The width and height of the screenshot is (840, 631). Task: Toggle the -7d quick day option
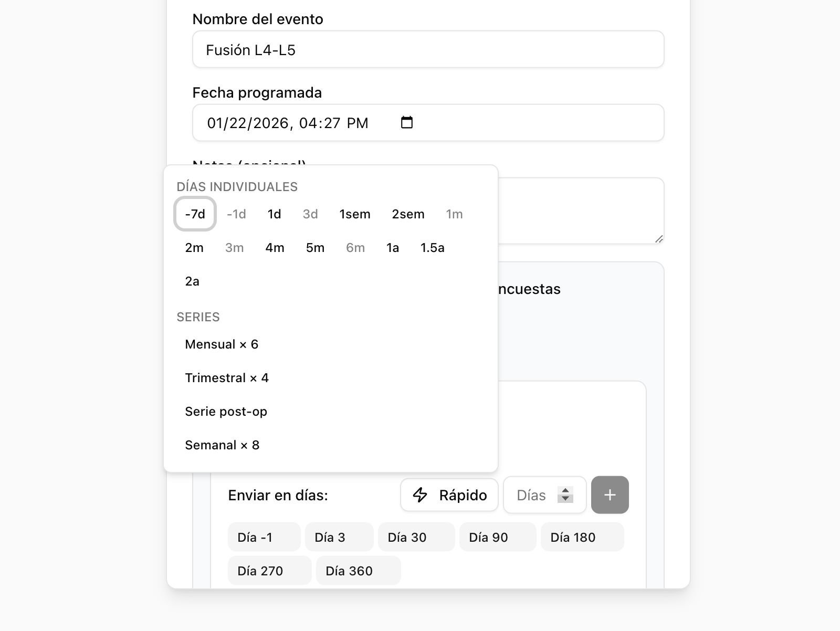(194, 214)
